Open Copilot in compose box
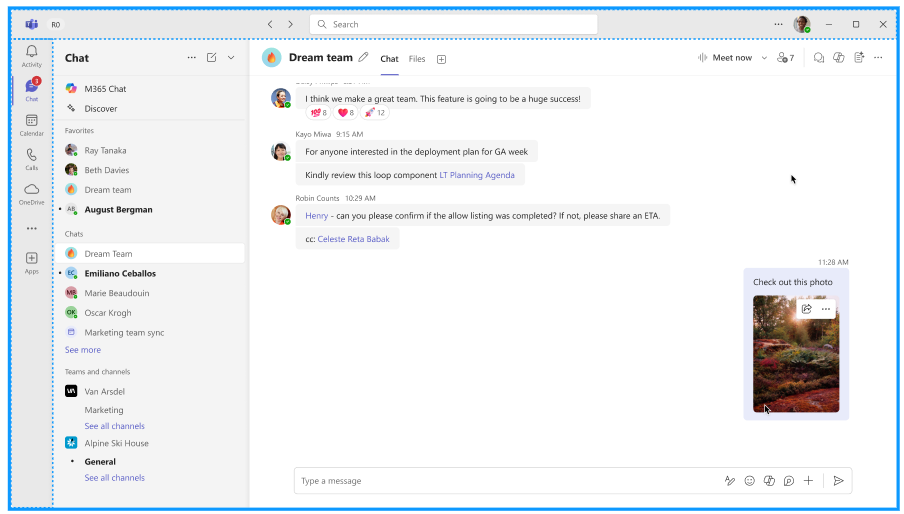Screen dimensions: 904x514 769,481
